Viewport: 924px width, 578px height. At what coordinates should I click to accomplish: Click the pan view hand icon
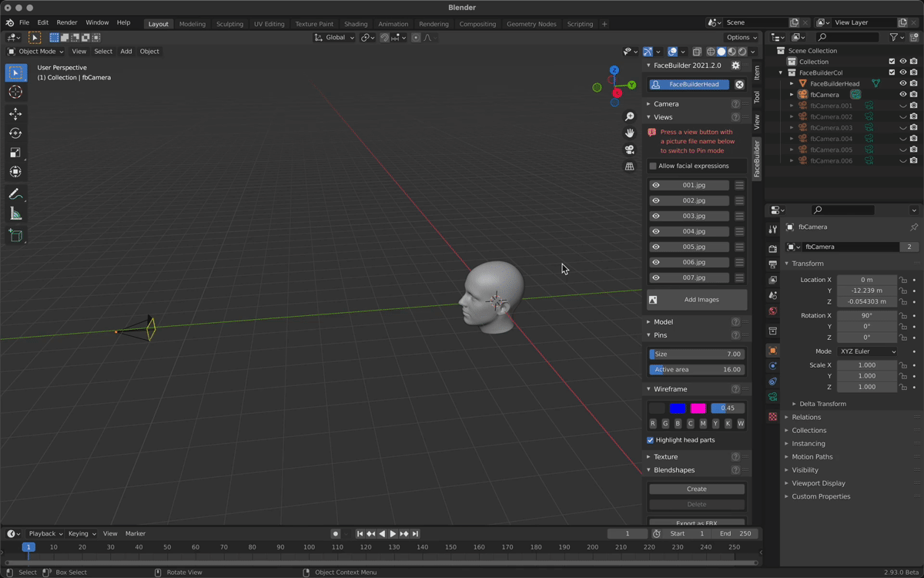click(x=629, y=133)
